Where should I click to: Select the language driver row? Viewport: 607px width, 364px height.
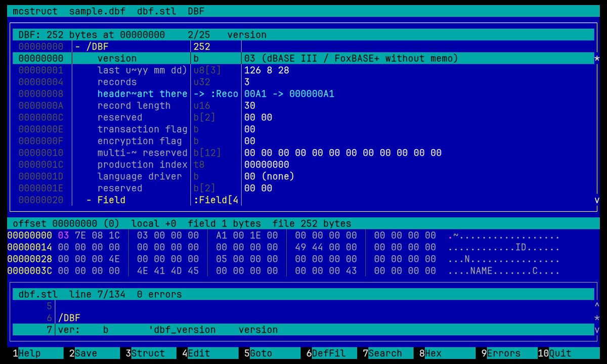[303, 176]
